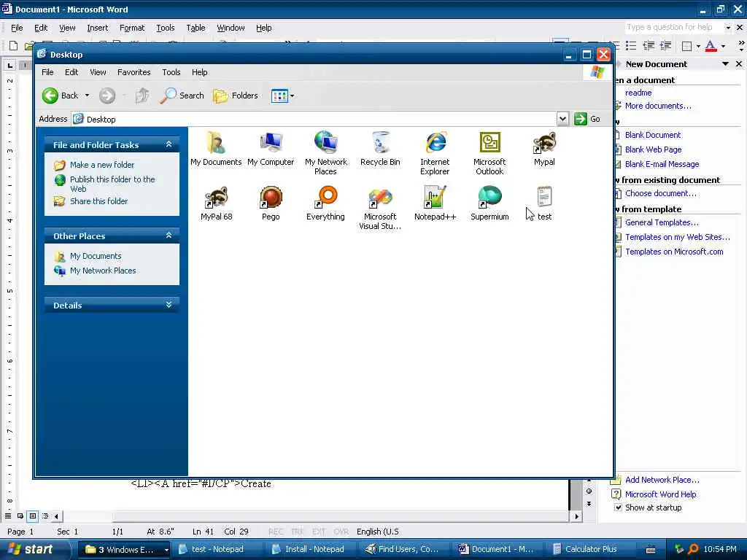Toggle REC macro recording in status bar
747x560 pixels.
[275, 532]
